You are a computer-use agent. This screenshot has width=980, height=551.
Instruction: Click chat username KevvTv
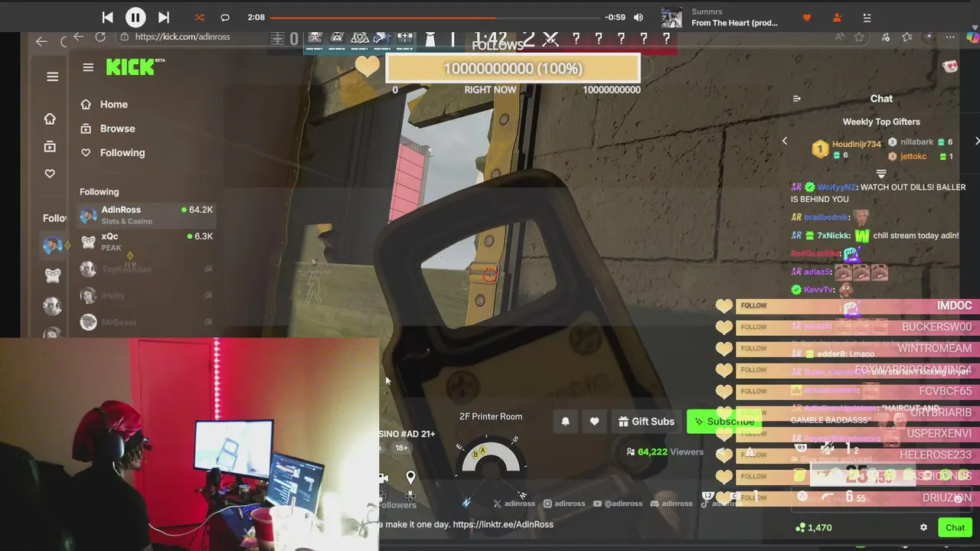pyautogui.click(x=819, y=290)
